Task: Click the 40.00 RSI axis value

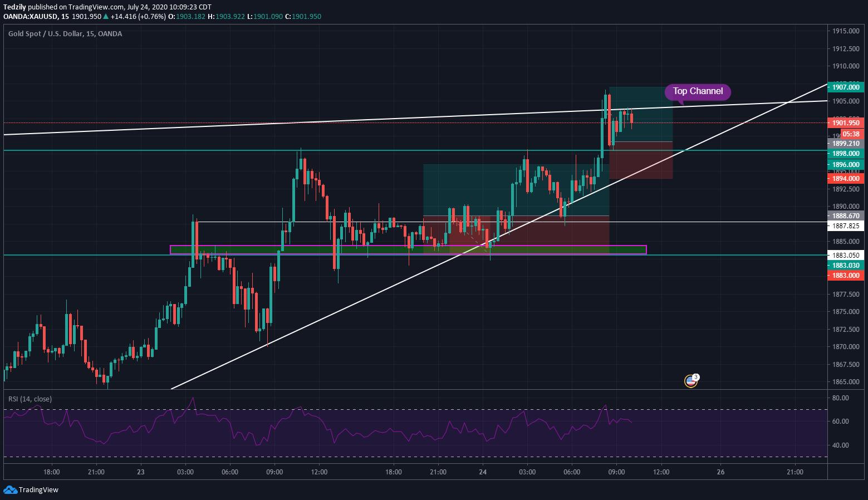Action: click(841, 445)
